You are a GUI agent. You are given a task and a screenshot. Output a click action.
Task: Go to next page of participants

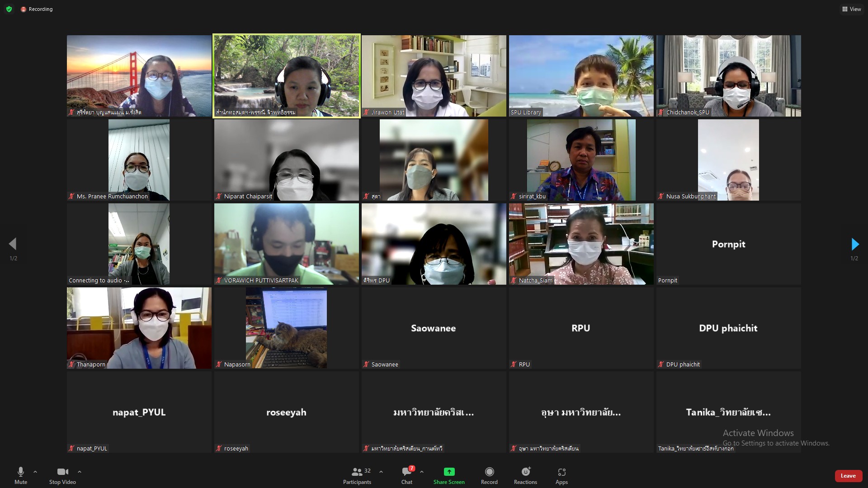[x=854, y=244]
